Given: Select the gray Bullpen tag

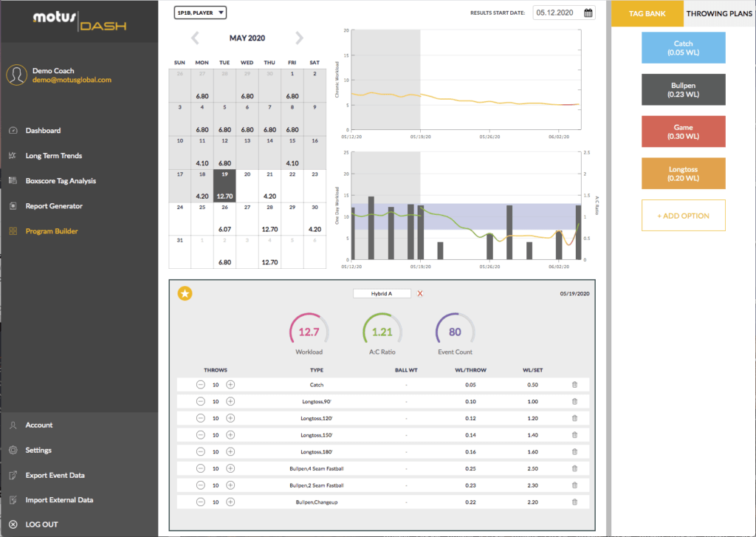Looking at the screenshot, I should tap(683, 89).
